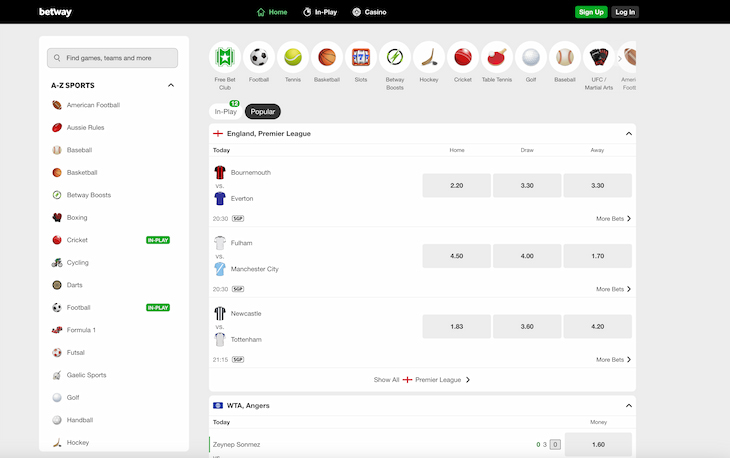The image size is (730, 458).
Task: Focus the Find games, teams search field
Action: click(112, 58)
